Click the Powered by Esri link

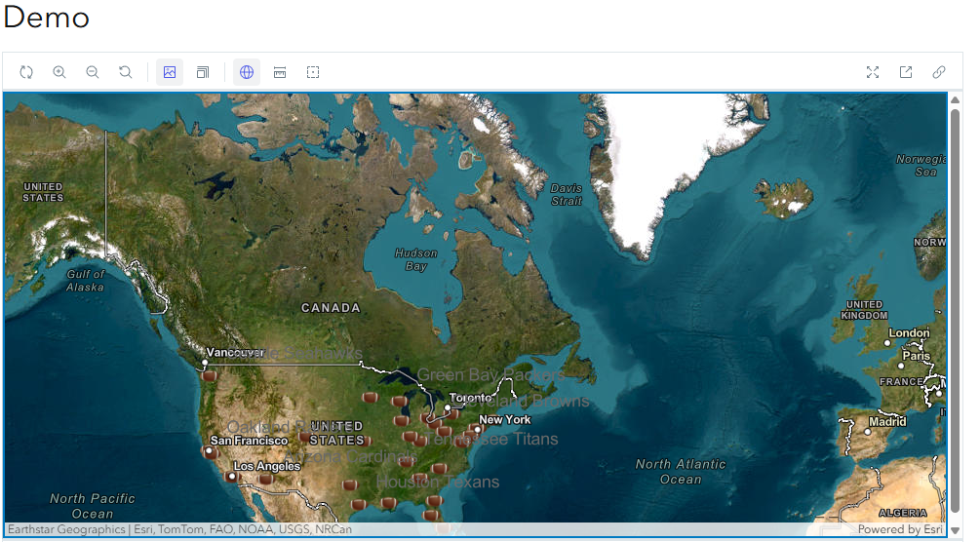tap(900, 529)
